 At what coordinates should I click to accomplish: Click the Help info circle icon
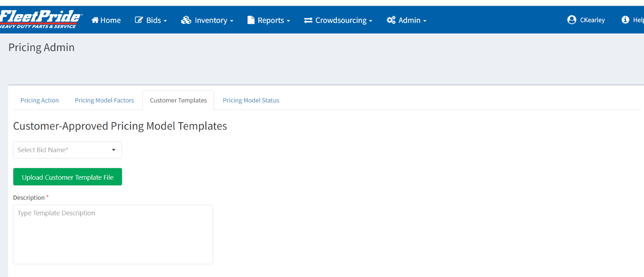[625, 20]
